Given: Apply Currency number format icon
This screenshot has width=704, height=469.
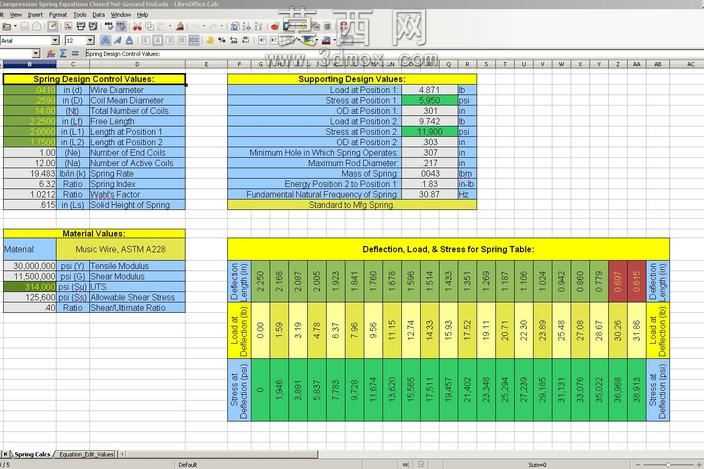Looking at the screenshot, I should click(x=210, y=40).
